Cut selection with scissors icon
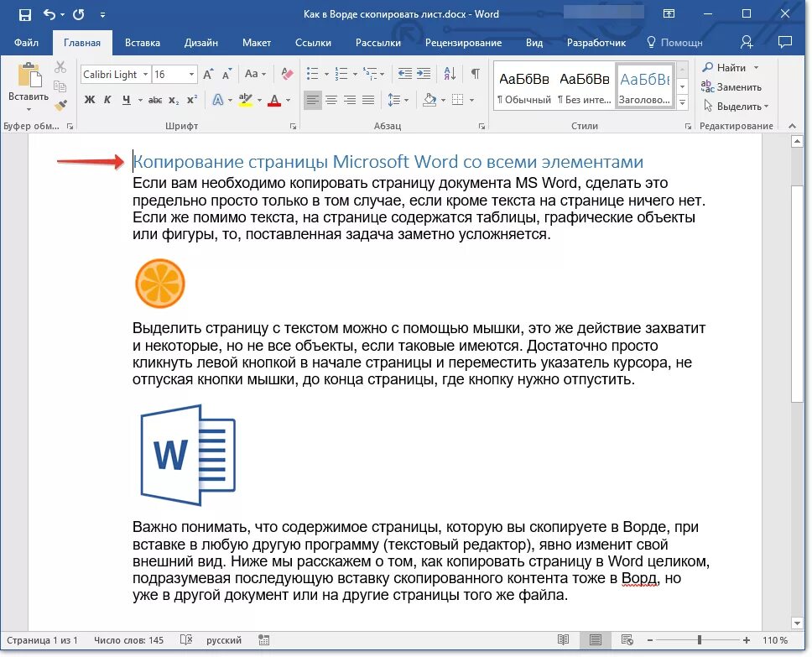 tap(60, 67)
